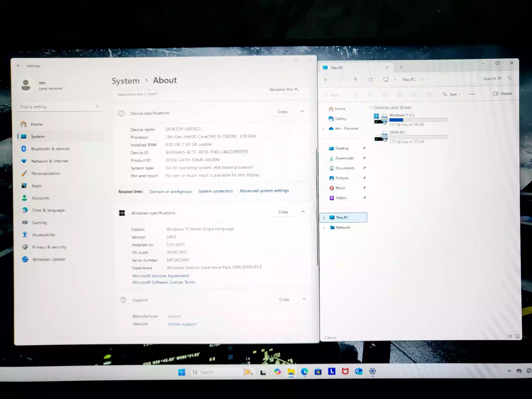
Task: Open the Sort dropdown in File Explorer
Action: pos(451,94)
